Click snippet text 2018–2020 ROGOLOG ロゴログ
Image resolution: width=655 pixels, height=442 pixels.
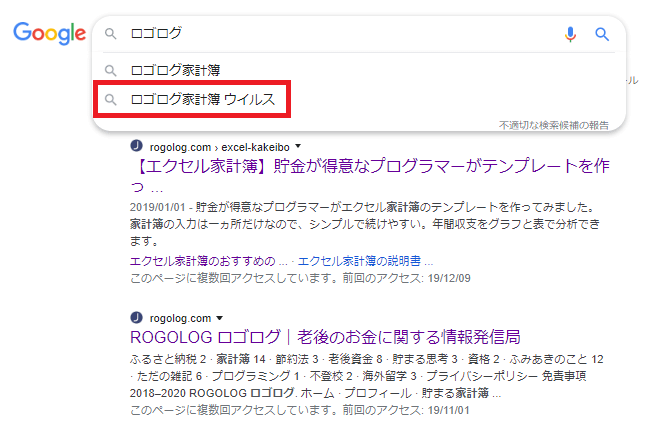point(212,393)
